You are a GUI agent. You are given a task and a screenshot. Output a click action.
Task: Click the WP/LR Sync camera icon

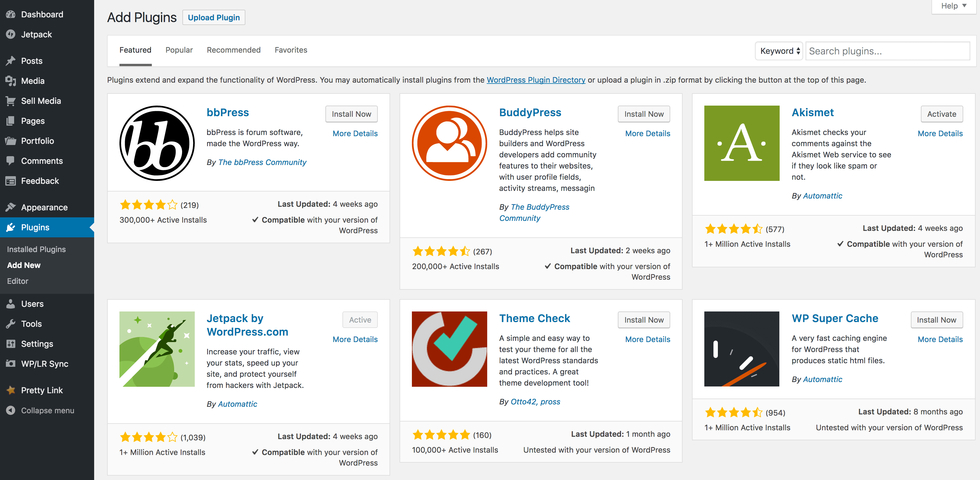pyautogui.click(x=11, y=364)
